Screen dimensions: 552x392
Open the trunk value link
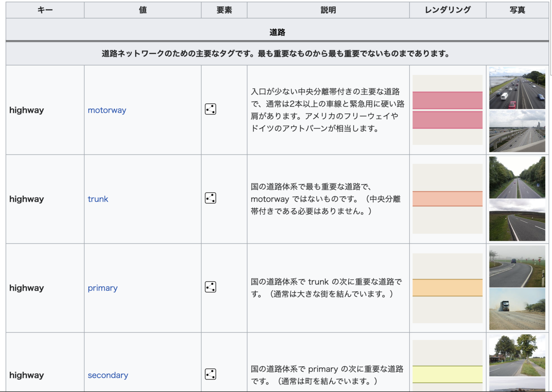(x=98, y=199)
